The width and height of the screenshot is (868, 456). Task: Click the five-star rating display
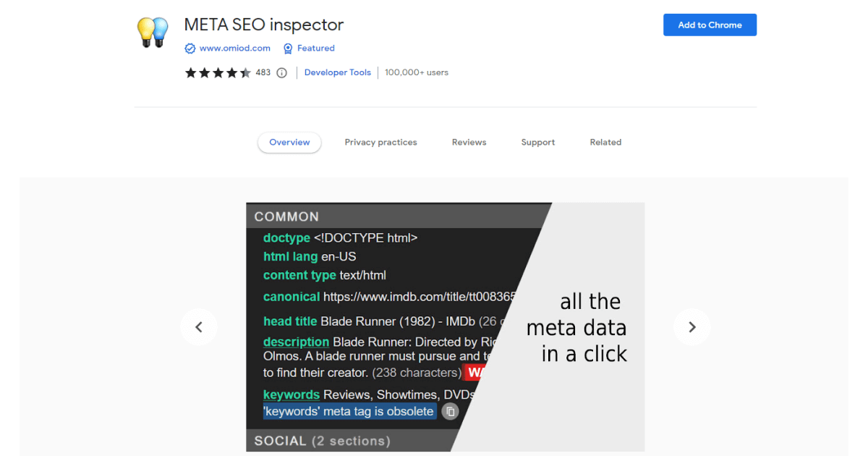pyautogui.click(x=218, y=72)
